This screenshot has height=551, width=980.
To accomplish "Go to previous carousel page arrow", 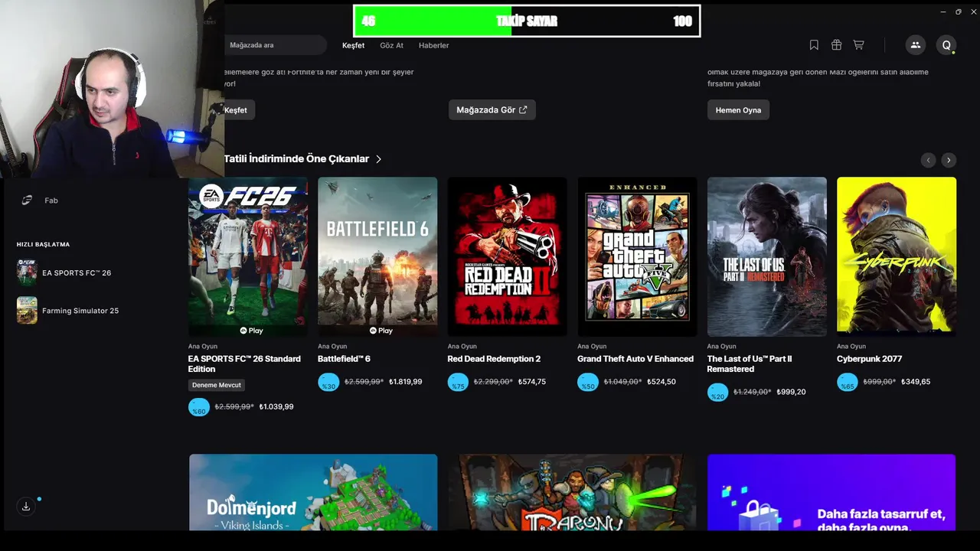I will (x=928, y=160).
